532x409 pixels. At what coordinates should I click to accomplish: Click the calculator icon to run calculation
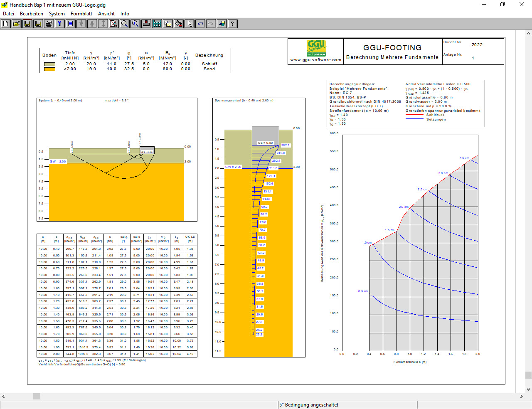pyautogui.click(x=157, y=24)
